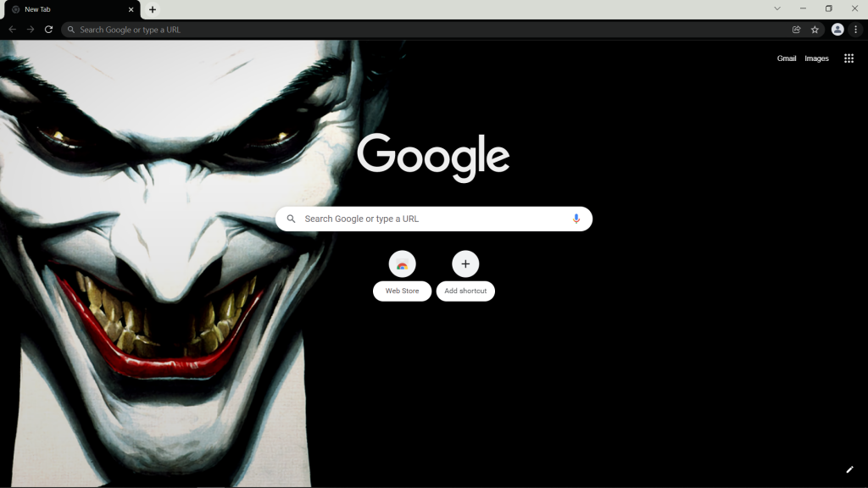
Task: Open Gmail link
Action: click(786, 58)
